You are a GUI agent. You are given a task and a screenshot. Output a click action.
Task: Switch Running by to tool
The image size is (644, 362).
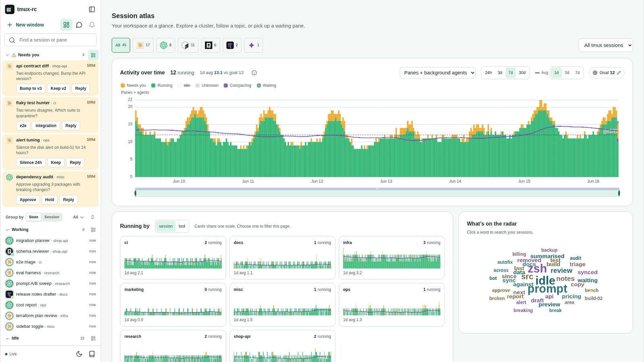coord(182,226)
